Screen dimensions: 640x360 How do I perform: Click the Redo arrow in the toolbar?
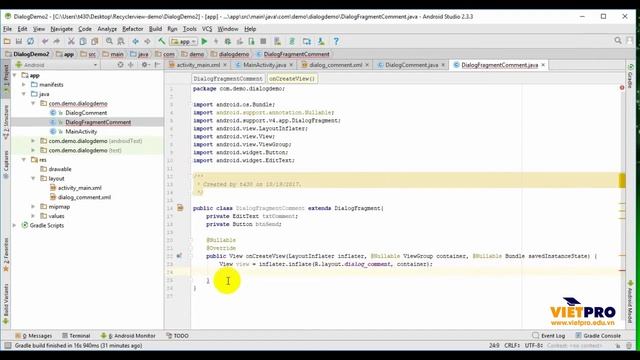[x=56, y=41]
